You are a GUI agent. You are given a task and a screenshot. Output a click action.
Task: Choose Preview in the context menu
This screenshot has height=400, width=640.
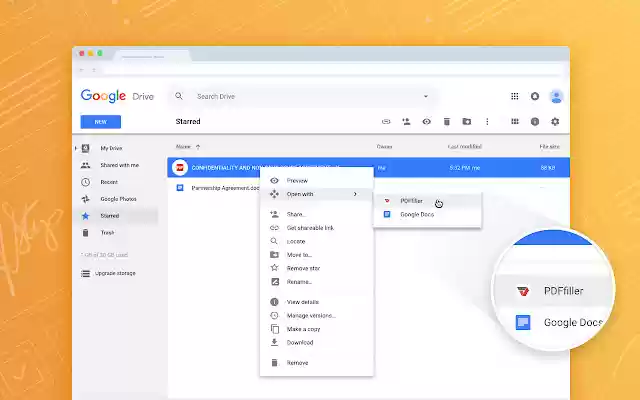coord(316,180)
